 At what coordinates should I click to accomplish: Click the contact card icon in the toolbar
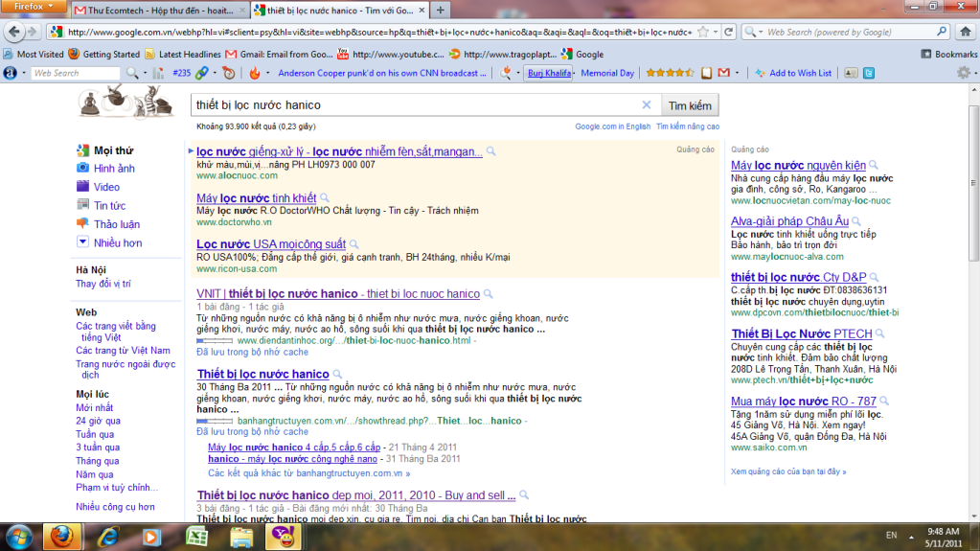(x=851, y=73)
